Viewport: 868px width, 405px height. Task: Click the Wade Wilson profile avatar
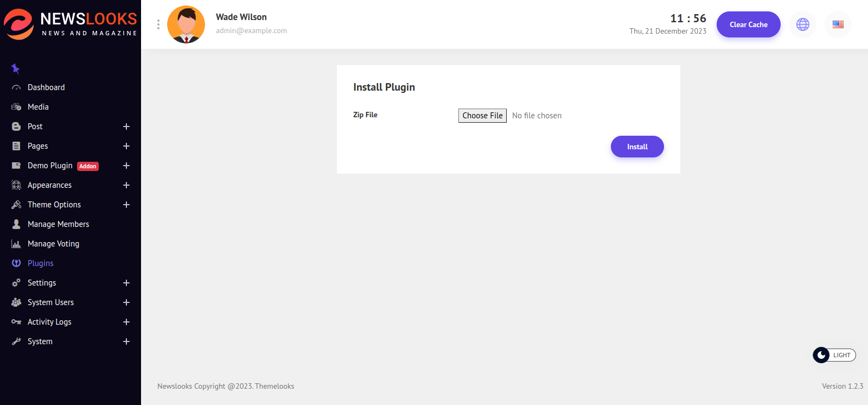point(186,24)
